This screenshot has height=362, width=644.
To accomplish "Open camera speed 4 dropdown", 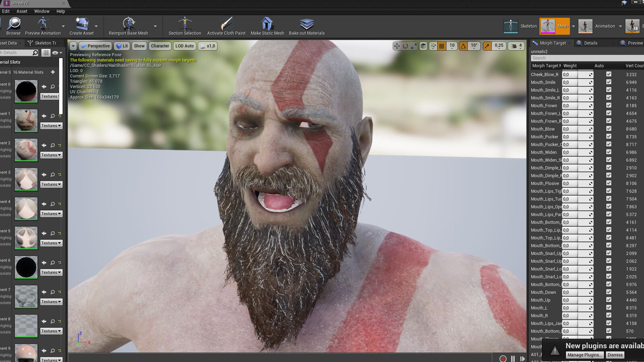I will 517,46.
